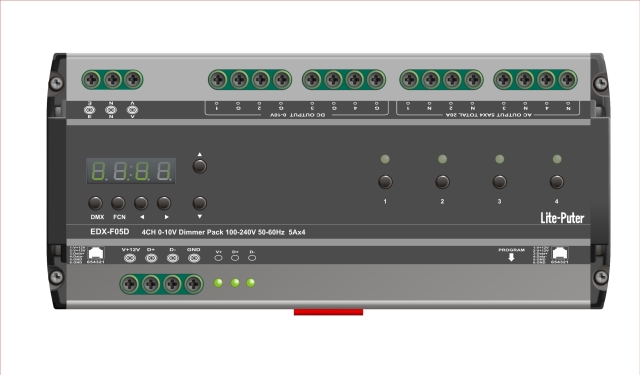Click the GND terminal symbol
This screenshot has width=640, height=375.
coord(194,258)
